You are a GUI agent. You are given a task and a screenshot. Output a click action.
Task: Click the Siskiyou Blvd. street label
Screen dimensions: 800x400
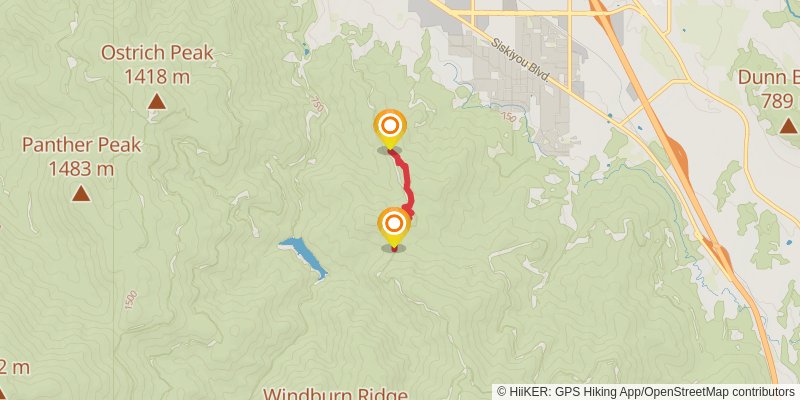click(x=521, y=59)
